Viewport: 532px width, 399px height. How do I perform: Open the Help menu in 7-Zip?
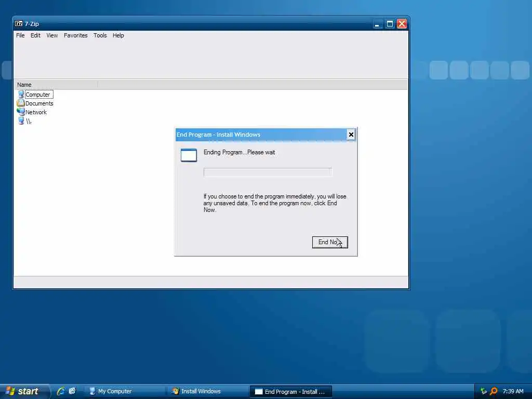pos(118,35)
